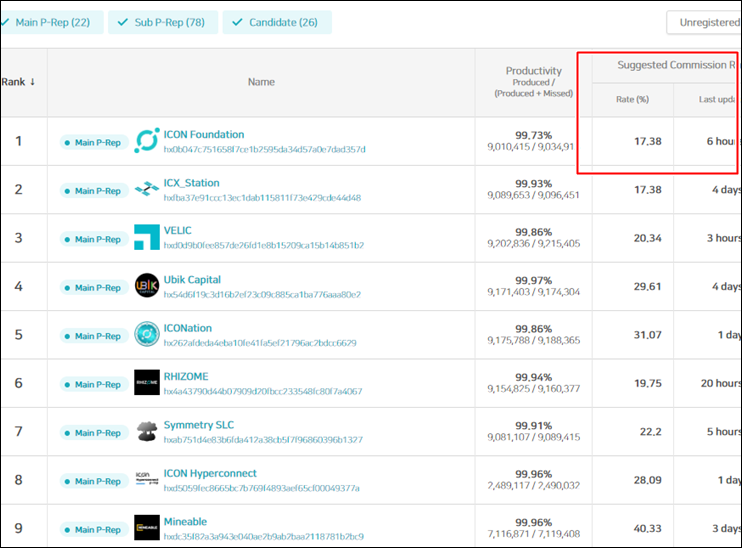The height and width of the screenshot is (548, 742).
Task: Click the 31.07 rate for ICONation
Action: point(648,335)
